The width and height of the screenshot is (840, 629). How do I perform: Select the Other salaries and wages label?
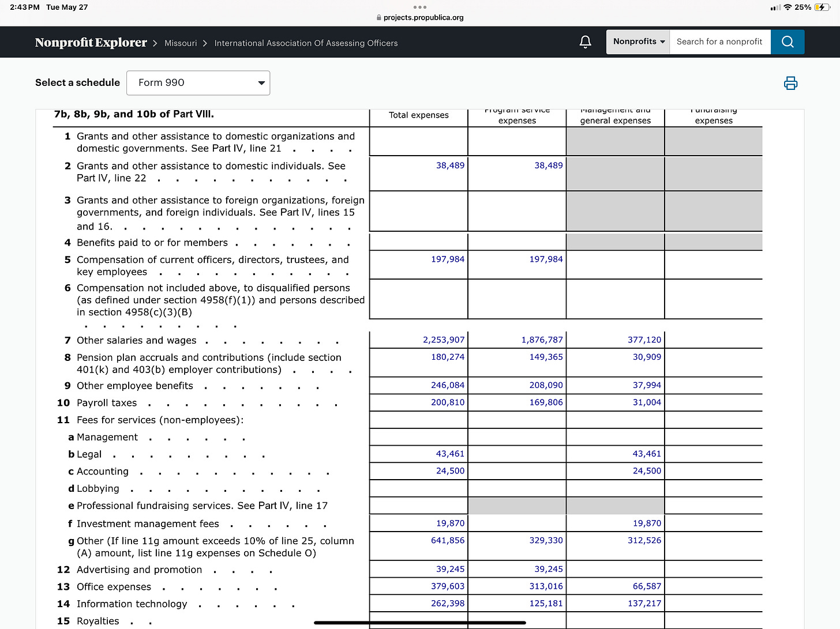click(x=137, y=341)
